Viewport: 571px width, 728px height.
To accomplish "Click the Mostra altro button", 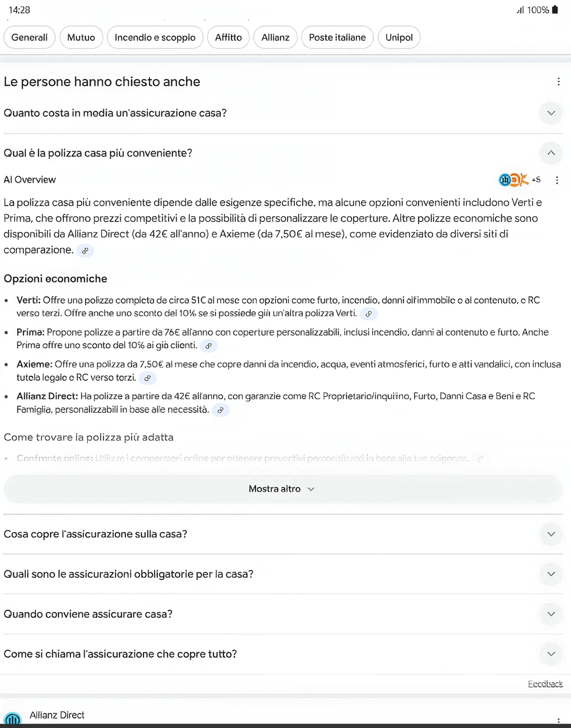I will (282, 489).
